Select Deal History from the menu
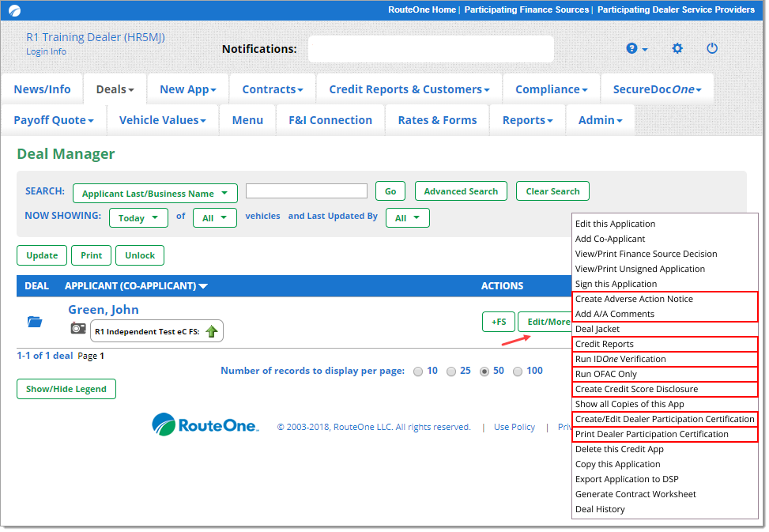Viewport: 769px width, 532px height. click(600, 509)
